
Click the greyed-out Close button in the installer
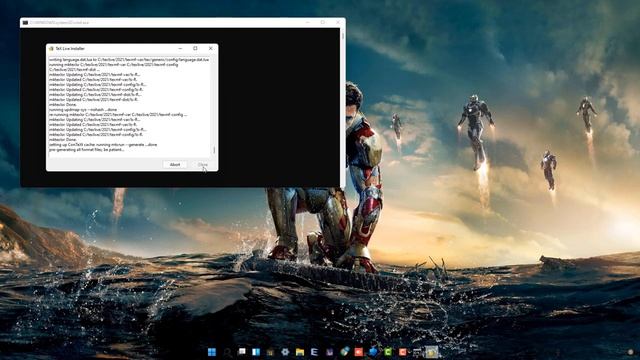(x=202, y=164)
